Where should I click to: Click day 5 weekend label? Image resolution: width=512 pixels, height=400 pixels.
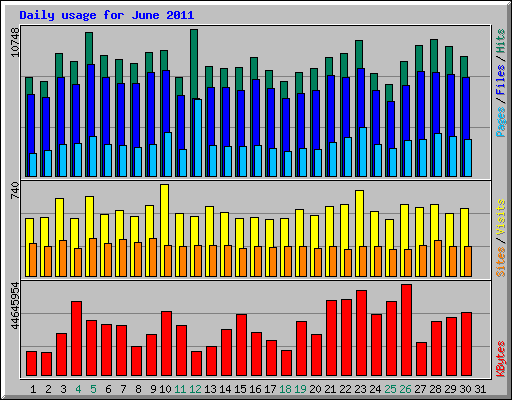click(x=93, y=389)
